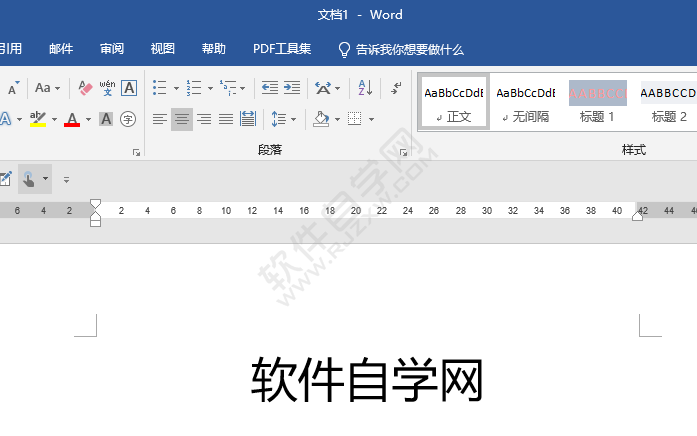Show or hide paragraph marks

(x=396, y=88)
